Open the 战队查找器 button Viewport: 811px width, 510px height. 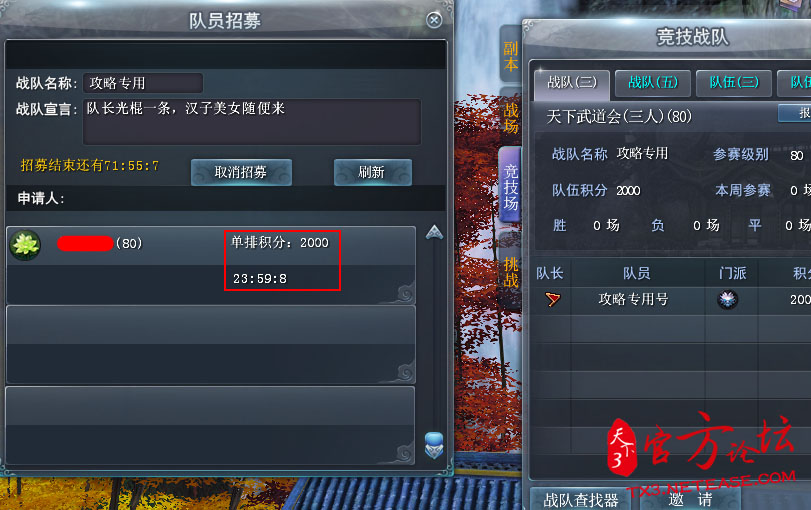click(580, 500)
